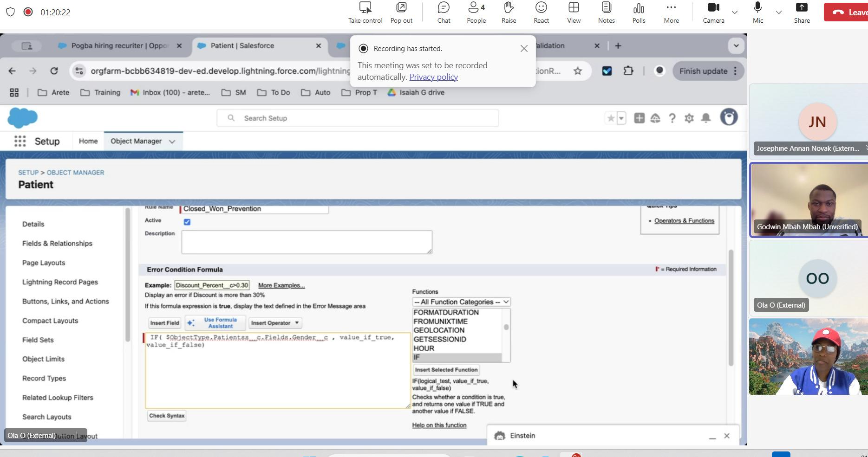The width and height of the screenshot is (868, 457).
Task: Select the Home tab in Setup
Action: click(88, 141)
